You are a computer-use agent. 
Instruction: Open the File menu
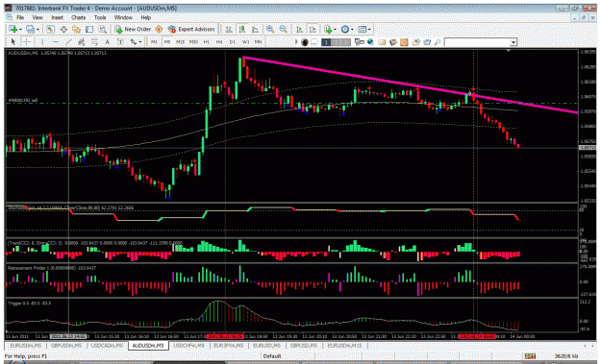coord(20,17)
